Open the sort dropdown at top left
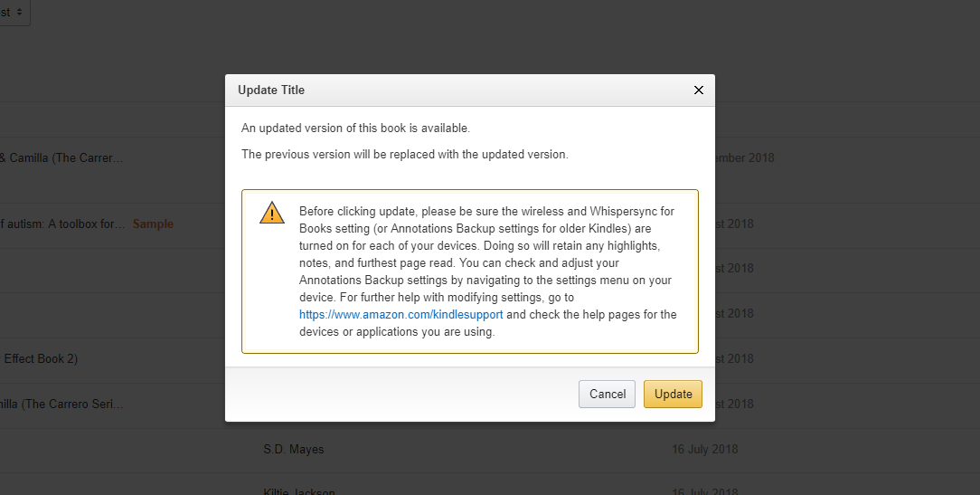This screenshot has width=980, height=495. (x=14, y=13)
